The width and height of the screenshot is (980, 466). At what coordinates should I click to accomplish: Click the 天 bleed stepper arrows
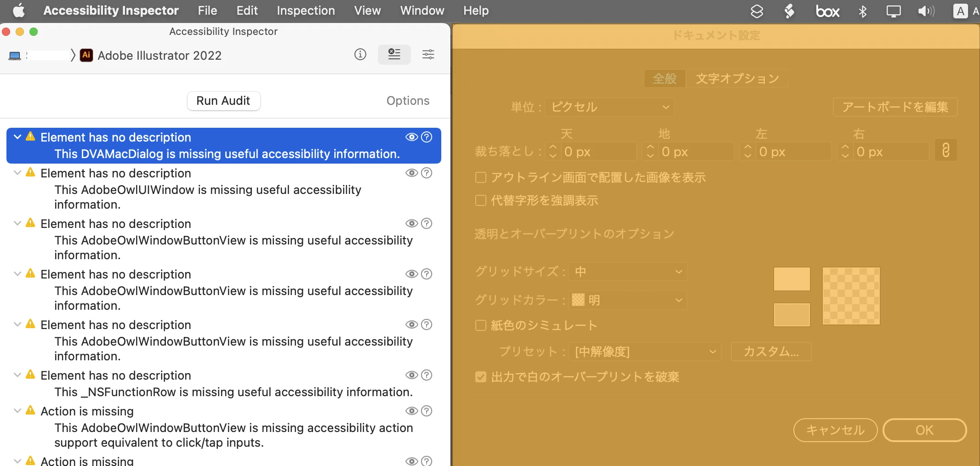553,151
